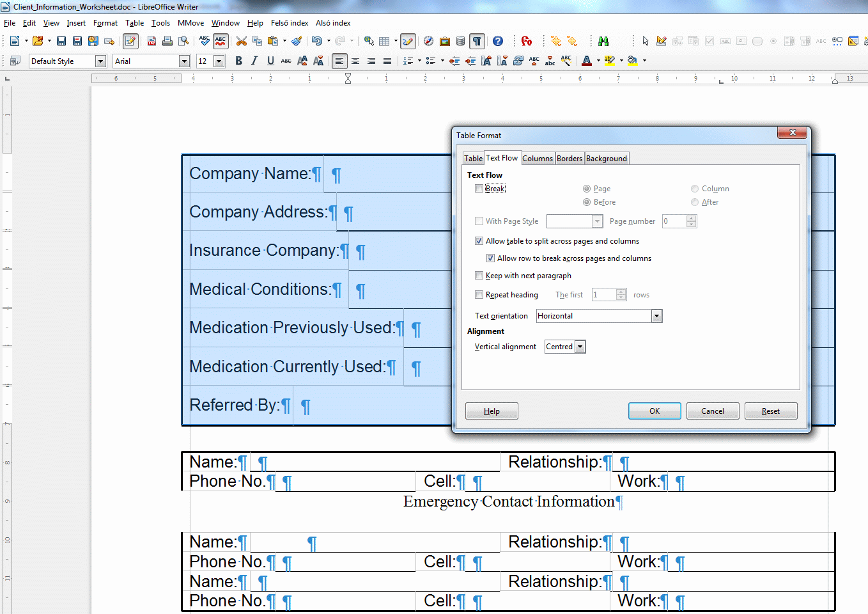868x614 pixels.
Task: Apply bold formatting
Action: point(238,61)
